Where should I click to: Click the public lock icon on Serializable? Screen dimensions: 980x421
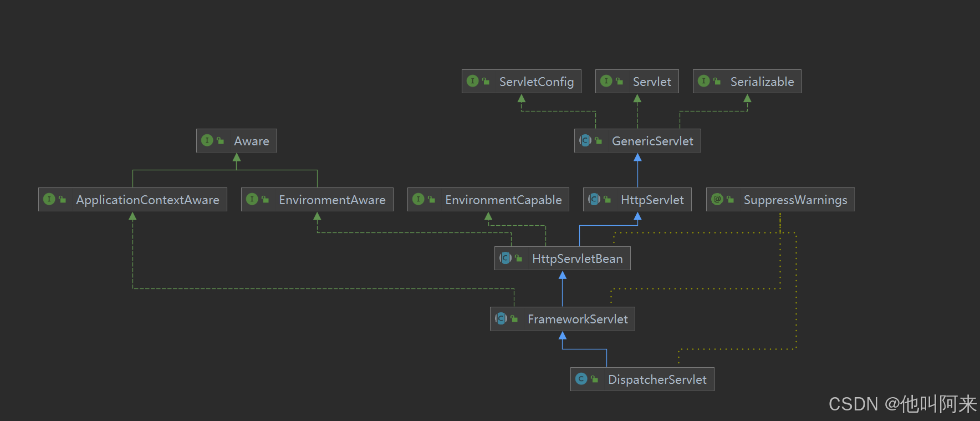717,82
